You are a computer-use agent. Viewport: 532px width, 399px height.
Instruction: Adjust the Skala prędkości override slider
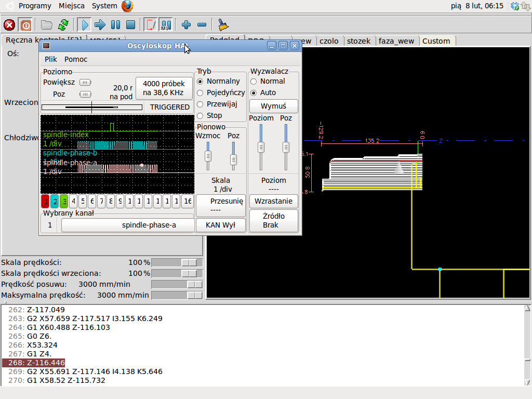[177, 262]
